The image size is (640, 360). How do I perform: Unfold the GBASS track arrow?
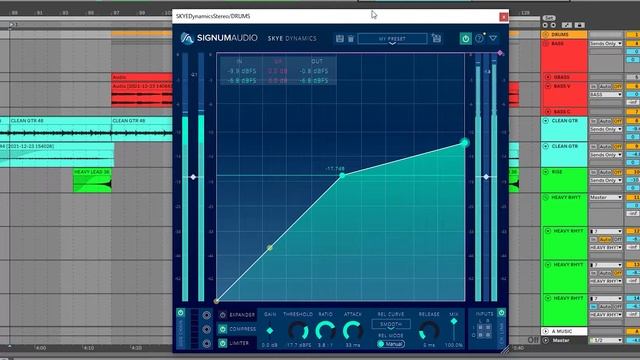click(x=548, y=77)
